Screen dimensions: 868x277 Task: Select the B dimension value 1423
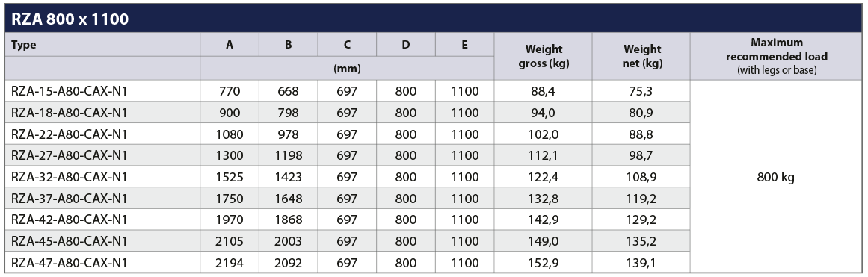point(288,178)
